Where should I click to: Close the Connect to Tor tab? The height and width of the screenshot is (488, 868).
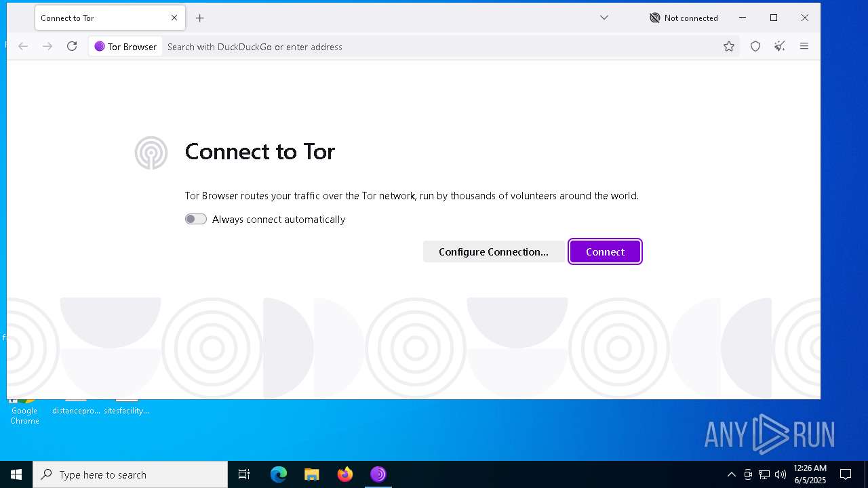(174, 18)
